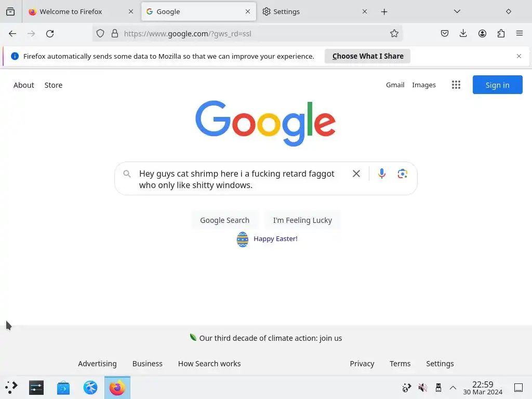Screen dimensions: 532x399
Task: Reload the page with the refresh icon
Action: tap(50, 34)
